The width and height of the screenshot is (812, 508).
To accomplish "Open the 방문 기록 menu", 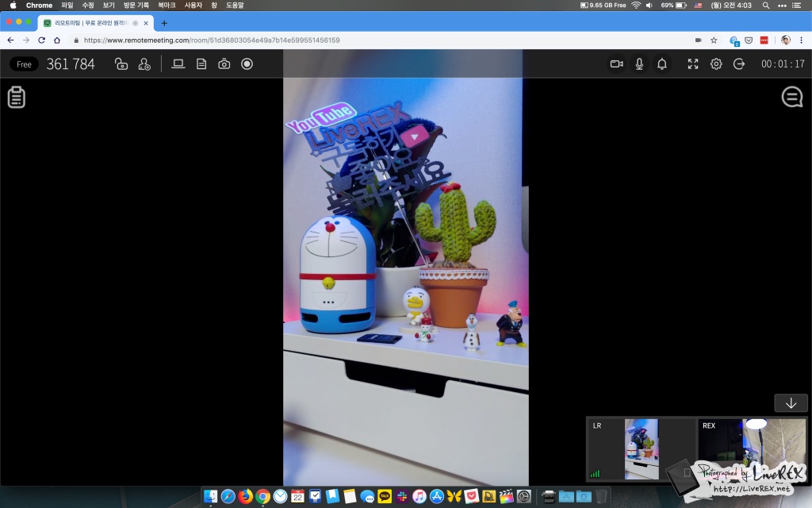I will [x=136, y=6].
